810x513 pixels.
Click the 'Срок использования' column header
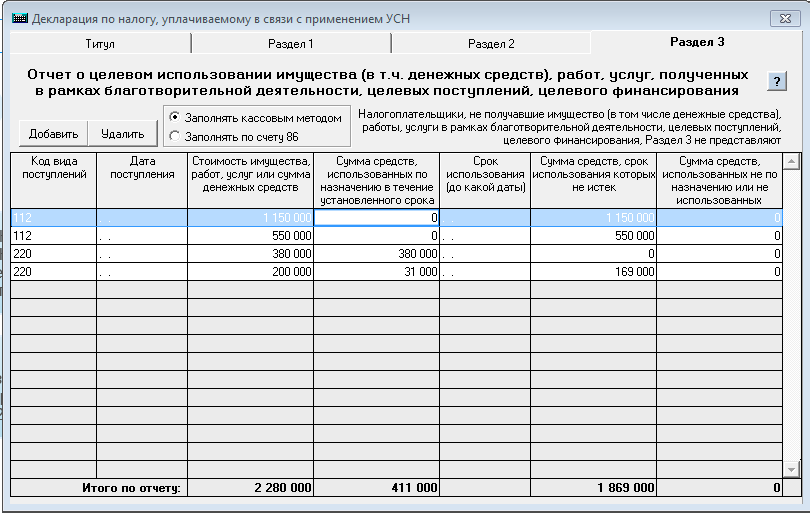485,175
